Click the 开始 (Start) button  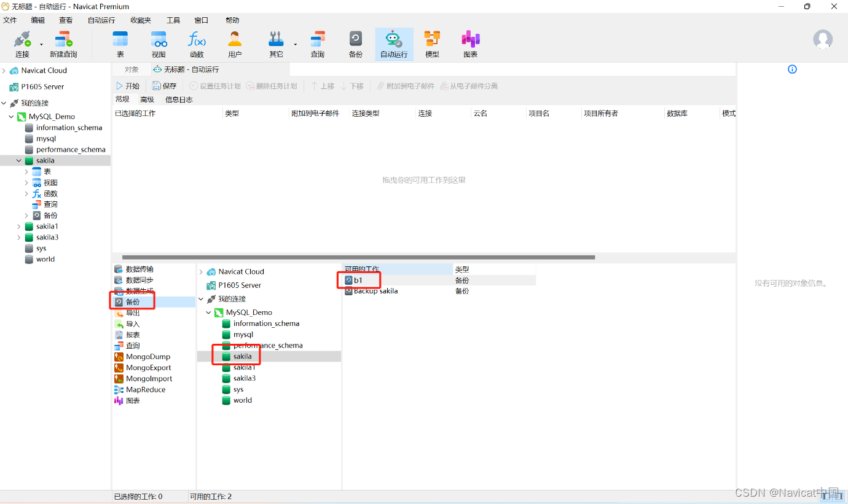(x=128, y=86)
